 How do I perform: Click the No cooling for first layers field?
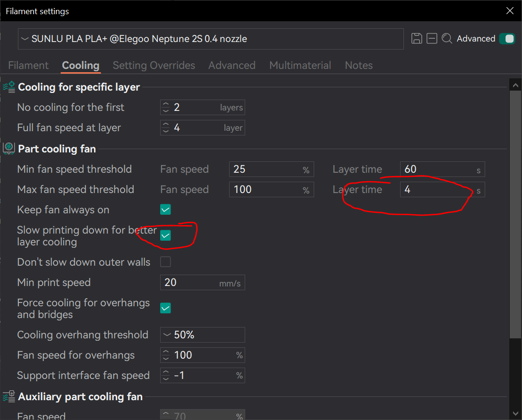(202, 108)
